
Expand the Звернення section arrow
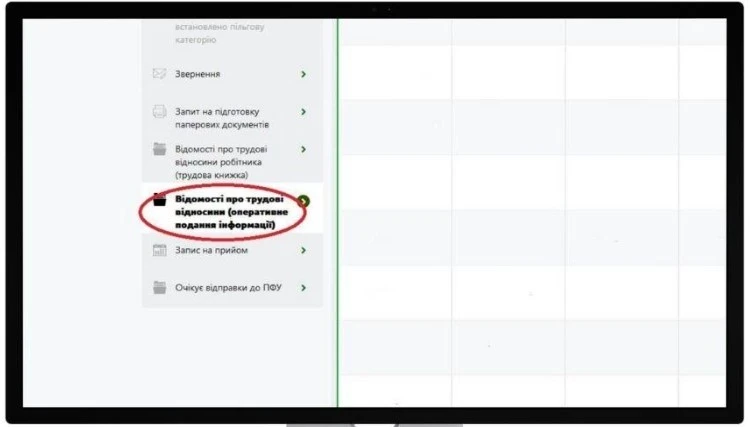point(303,74)
